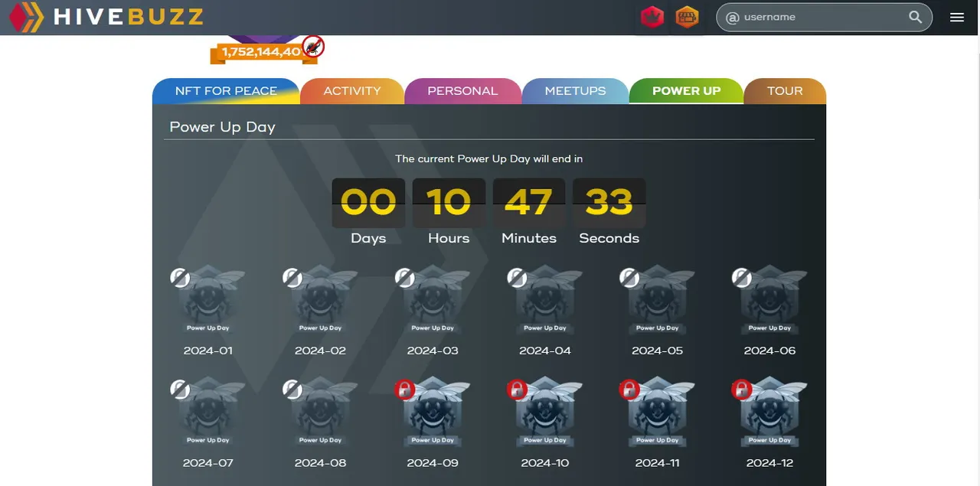Click the HiveBuzz logo
The image size is (980, 486).
[x=106, y=17]
